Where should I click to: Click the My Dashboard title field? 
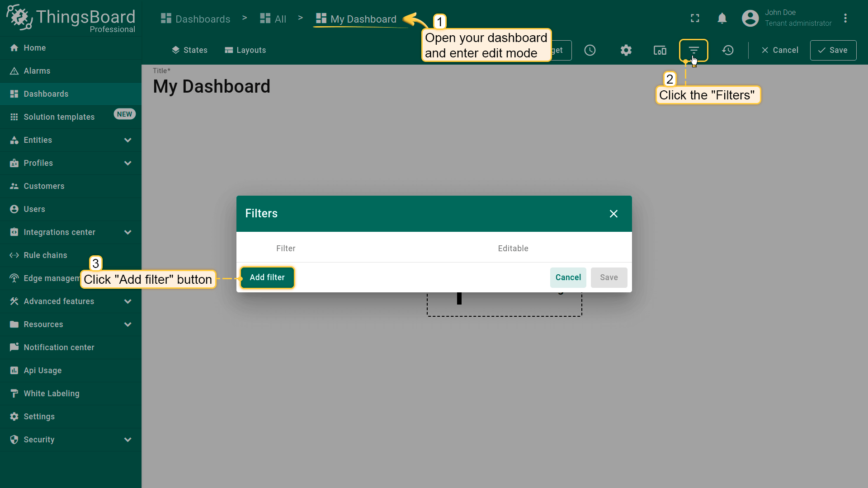[x=212, y=86]
